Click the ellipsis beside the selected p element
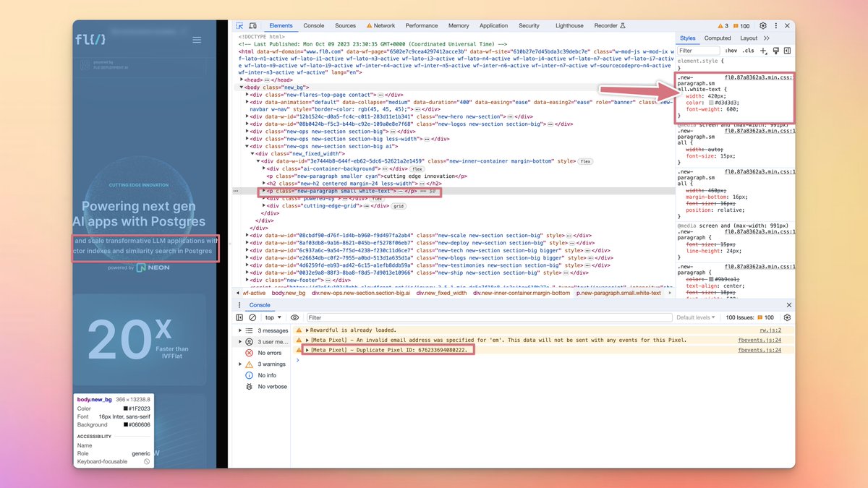The image size is (868, 488). coord(235,191)
